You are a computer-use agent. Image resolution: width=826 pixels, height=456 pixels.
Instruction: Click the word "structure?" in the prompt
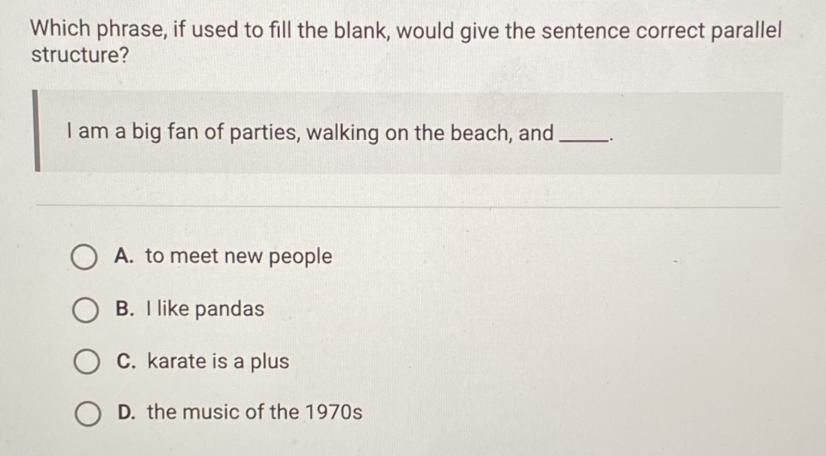[x=80, y=55]
